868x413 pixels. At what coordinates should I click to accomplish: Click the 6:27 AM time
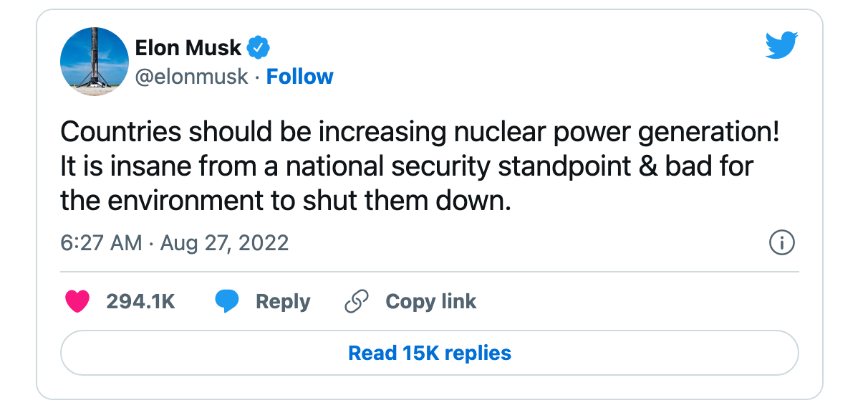point(101,243)
